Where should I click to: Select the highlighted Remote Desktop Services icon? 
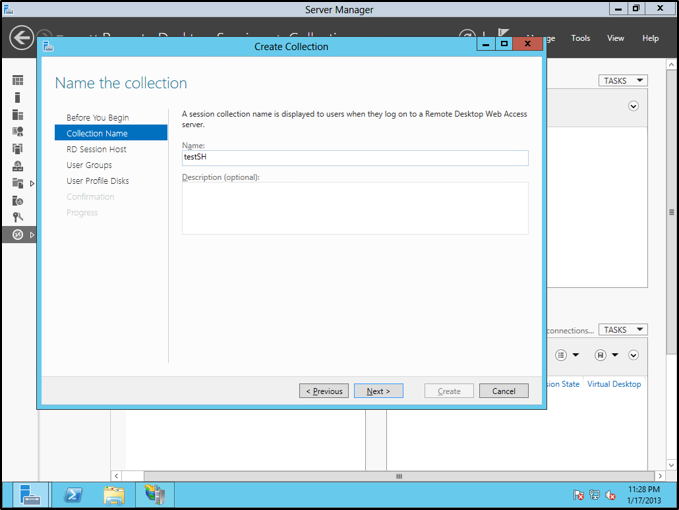(17, 234)
